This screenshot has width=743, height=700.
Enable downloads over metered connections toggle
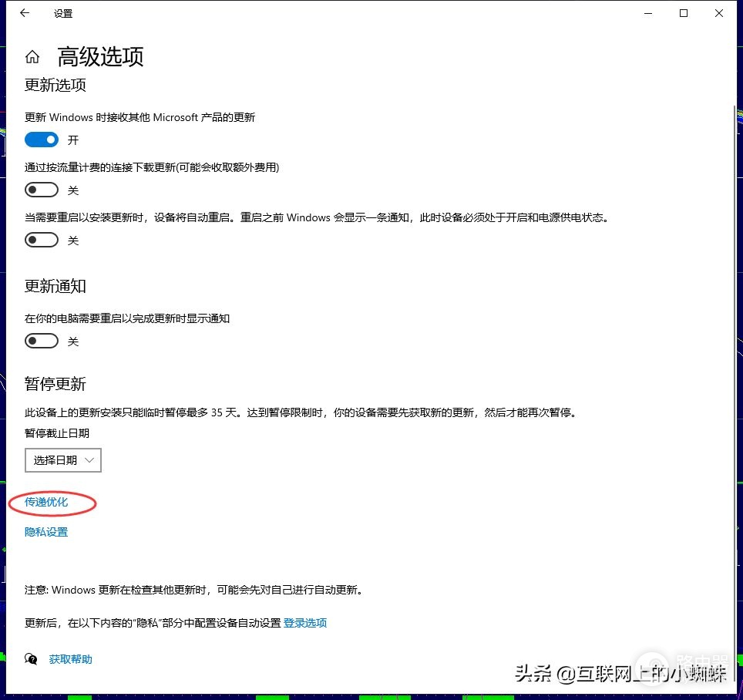click(x=42, y=190)
